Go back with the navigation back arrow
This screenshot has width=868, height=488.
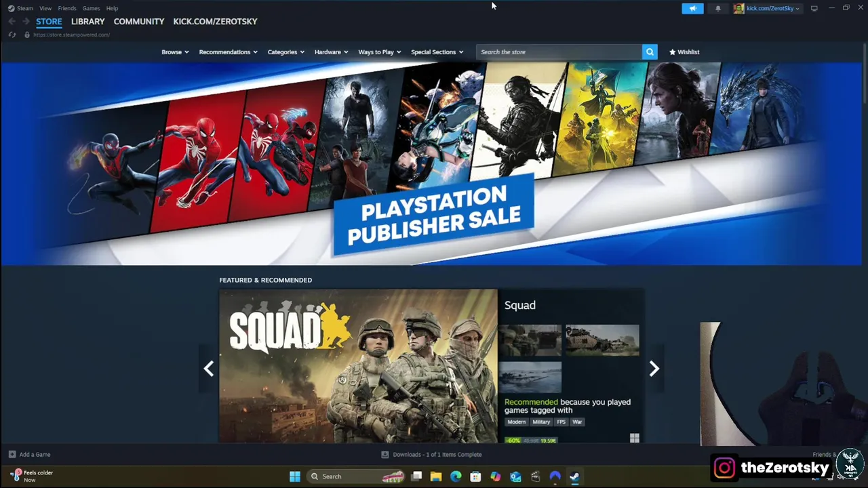pos(12,22)
